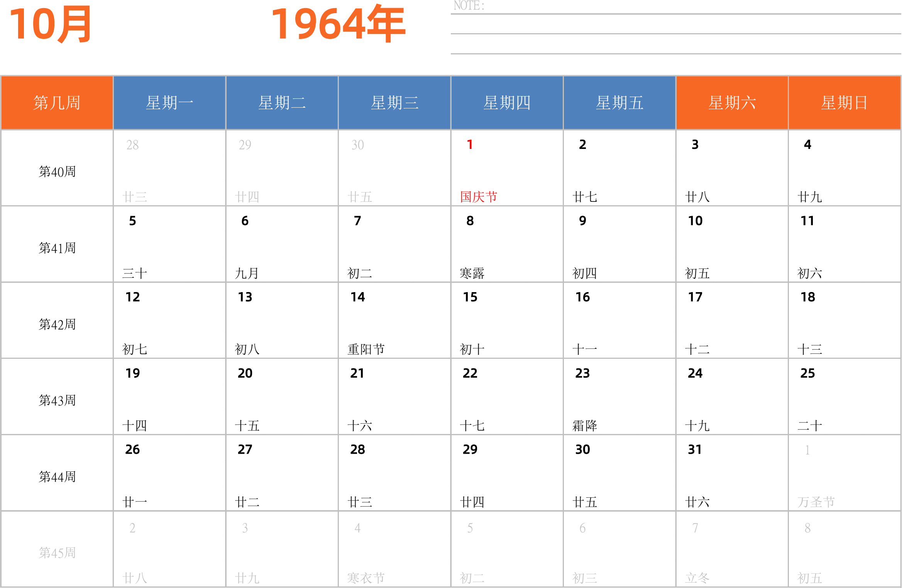Select greyed September date 28
This screenshot has height=588, width=902.
(x=132, y=145)
